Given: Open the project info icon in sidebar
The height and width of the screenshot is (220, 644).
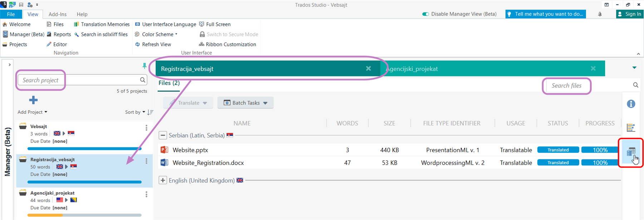Looking at the screenshot, I should (x=631, y=104).
